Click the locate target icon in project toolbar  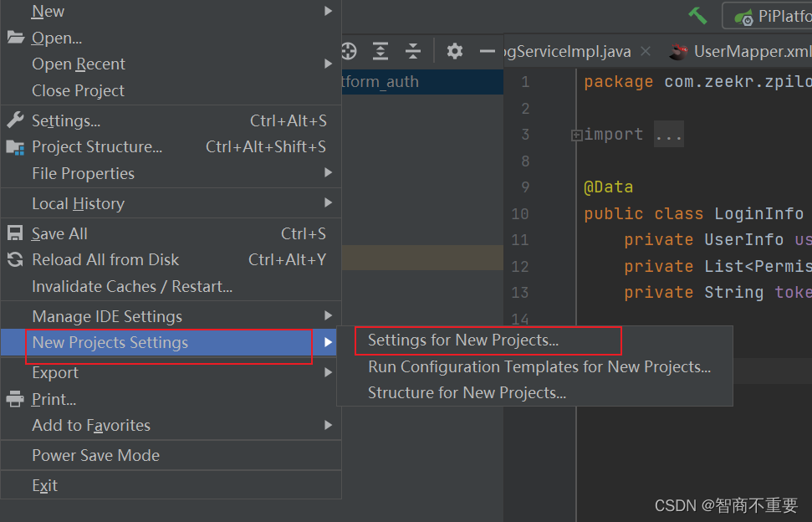pos(349,51)
